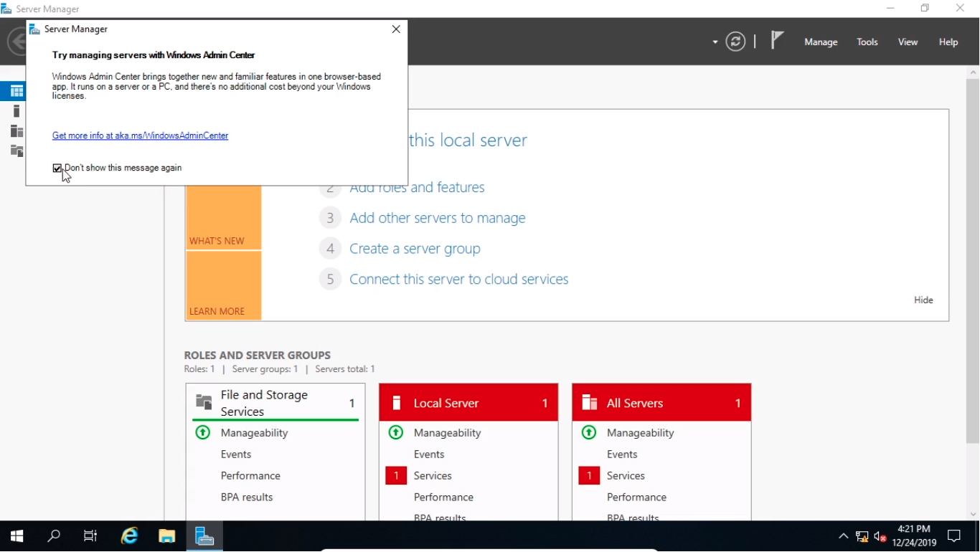The image size is (980, 552).
Task: Open the Tools menu
Action: (x=867, y=42)
